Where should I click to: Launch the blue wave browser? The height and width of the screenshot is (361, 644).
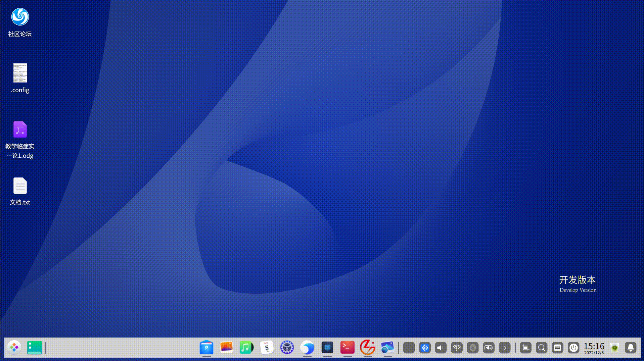pyautogui.click(x=307, y=348)
